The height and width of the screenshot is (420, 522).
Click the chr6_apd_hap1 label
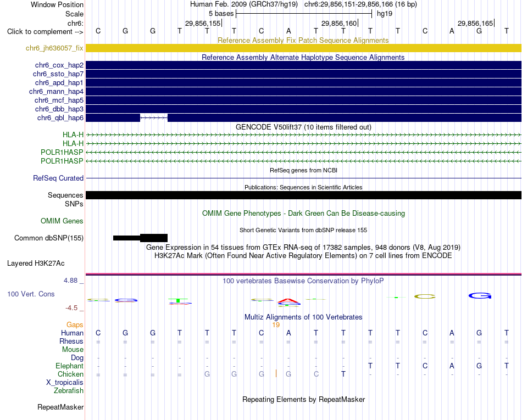(x=59, y=82)
